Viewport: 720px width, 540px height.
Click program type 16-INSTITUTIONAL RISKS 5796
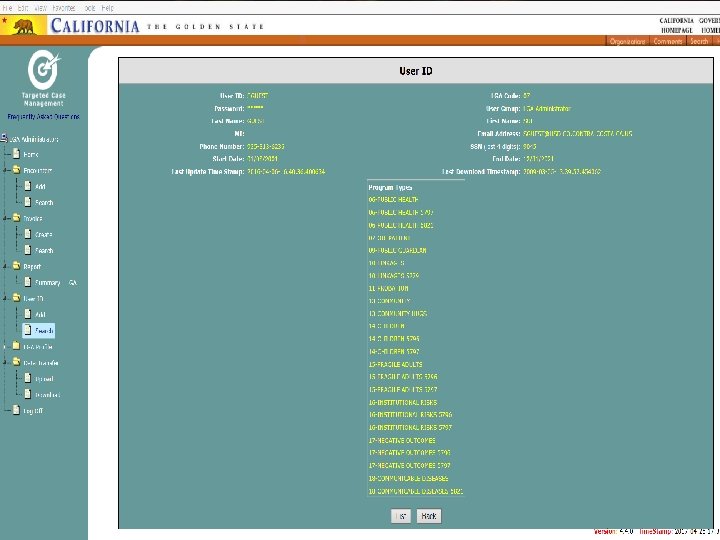(x=410, y=415)
